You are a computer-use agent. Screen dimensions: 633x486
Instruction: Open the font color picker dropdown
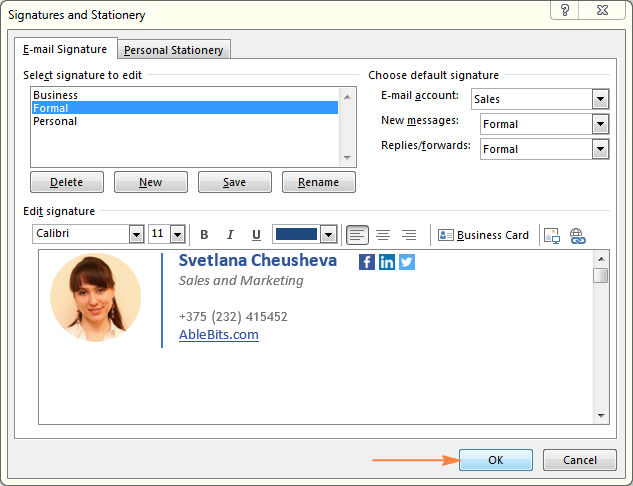(327, 234)
